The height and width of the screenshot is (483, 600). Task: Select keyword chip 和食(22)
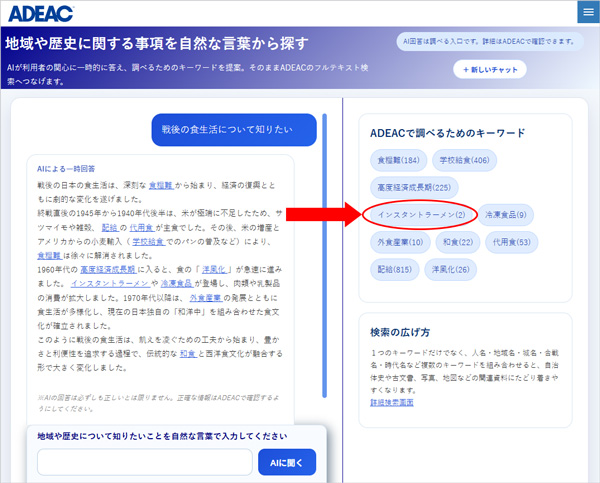coord(458,242)
